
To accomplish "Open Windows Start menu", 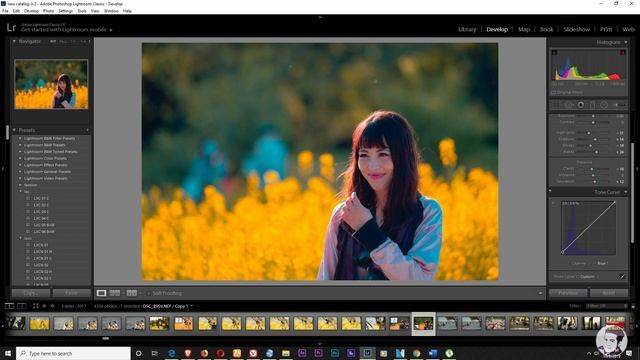I will (8, 353).
